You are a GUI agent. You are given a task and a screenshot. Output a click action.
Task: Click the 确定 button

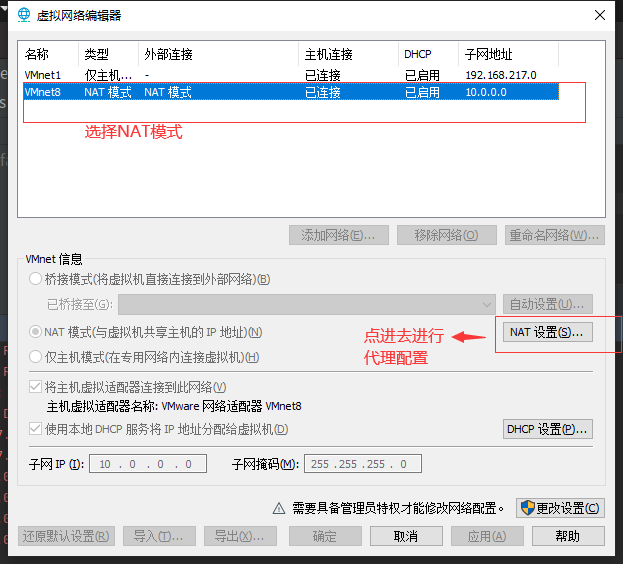[x=325, y=536]
